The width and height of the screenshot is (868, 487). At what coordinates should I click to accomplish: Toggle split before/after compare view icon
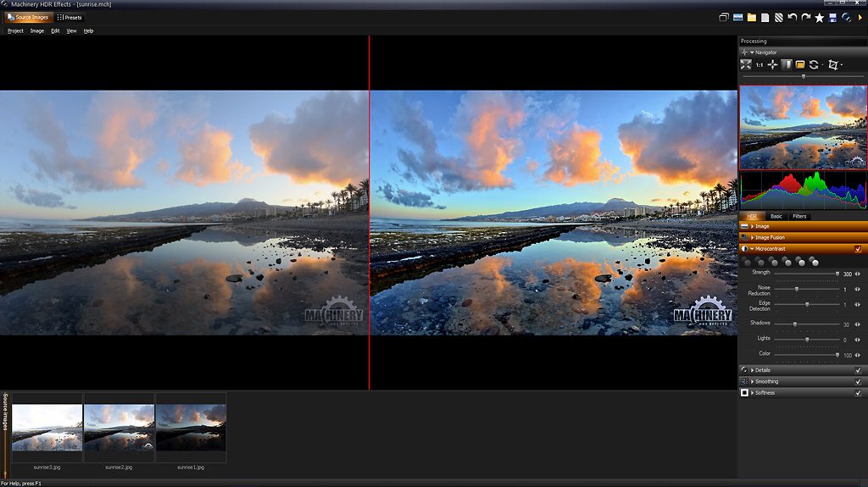point(786,64)
